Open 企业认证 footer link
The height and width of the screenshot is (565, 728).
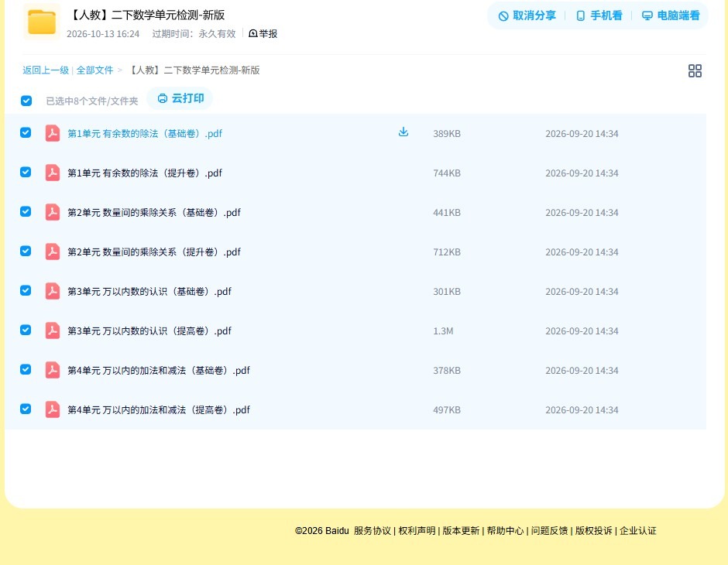point(638,531)
